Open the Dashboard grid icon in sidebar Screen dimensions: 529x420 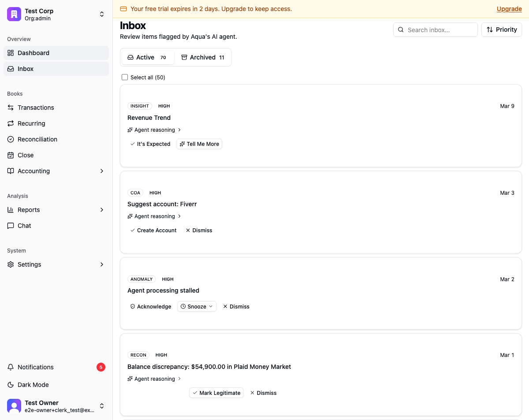click(11, 53)
